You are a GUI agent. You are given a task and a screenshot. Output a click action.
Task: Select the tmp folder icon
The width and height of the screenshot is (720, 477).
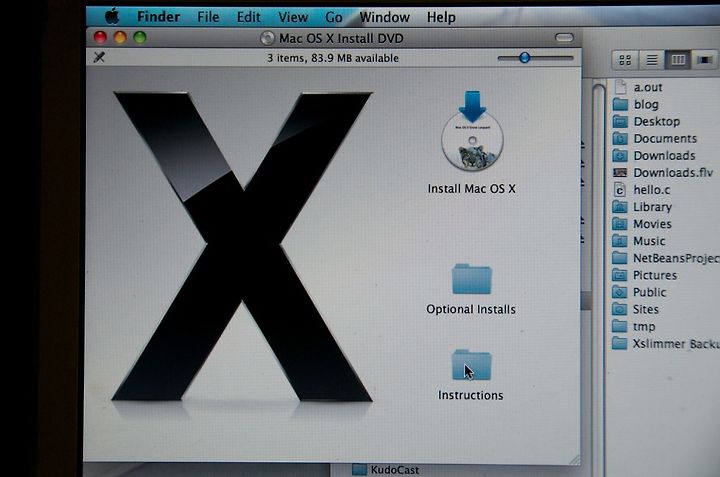click(619, 326)
